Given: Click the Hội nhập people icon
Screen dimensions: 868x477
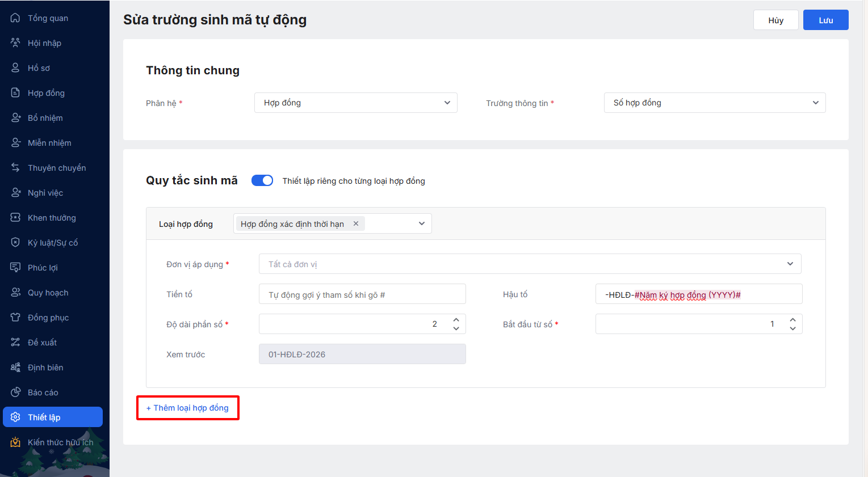Looking at the screenshot, I should pyautogui.click(x=15, y=43).
